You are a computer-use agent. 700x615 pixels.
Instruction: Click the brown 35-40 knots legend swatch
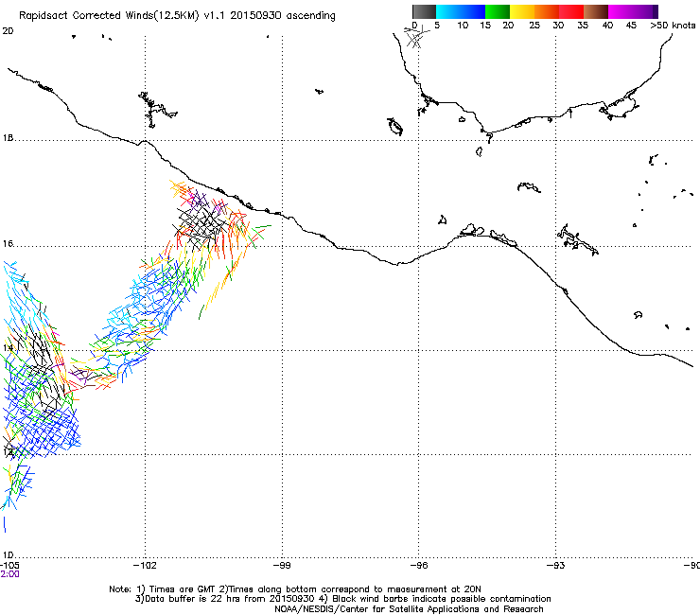pyautogui.click(x=596, y=11)
